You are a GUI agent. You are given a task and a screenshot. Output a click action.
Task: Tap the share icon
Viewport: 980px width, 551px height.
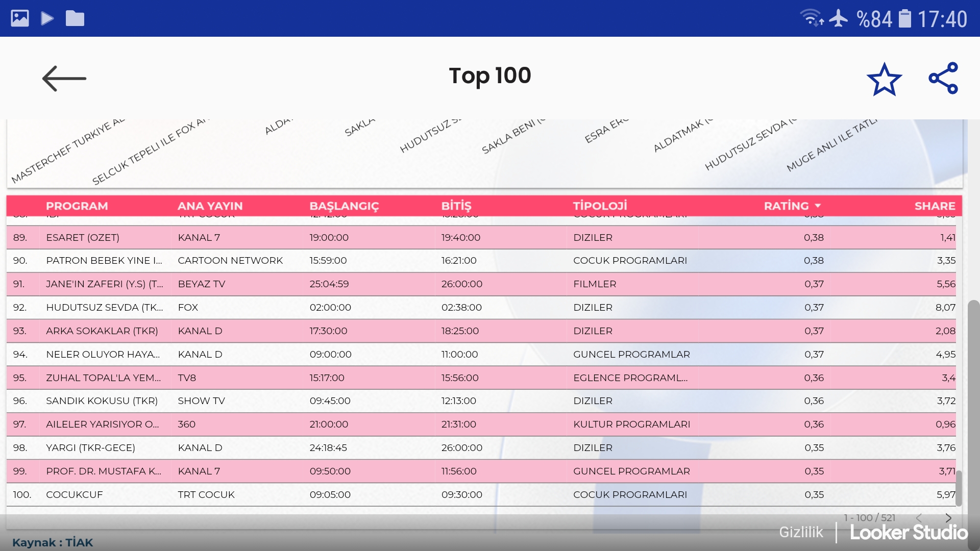pyautogui.click(x=943, y=79)
